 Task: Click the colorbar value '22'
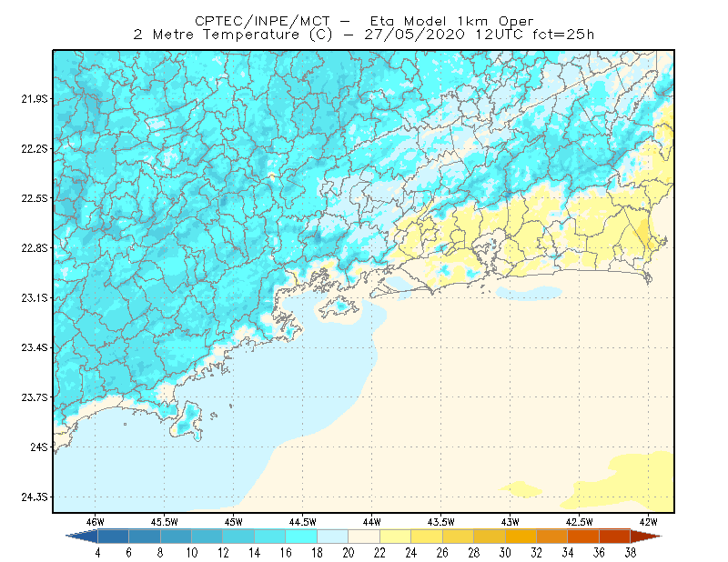tap(379, 553)
